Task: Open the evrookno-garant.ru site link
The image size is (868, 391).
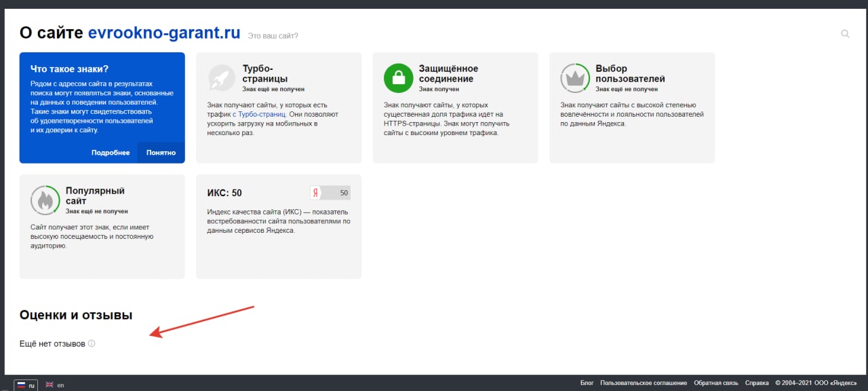Action: point(164,33)
